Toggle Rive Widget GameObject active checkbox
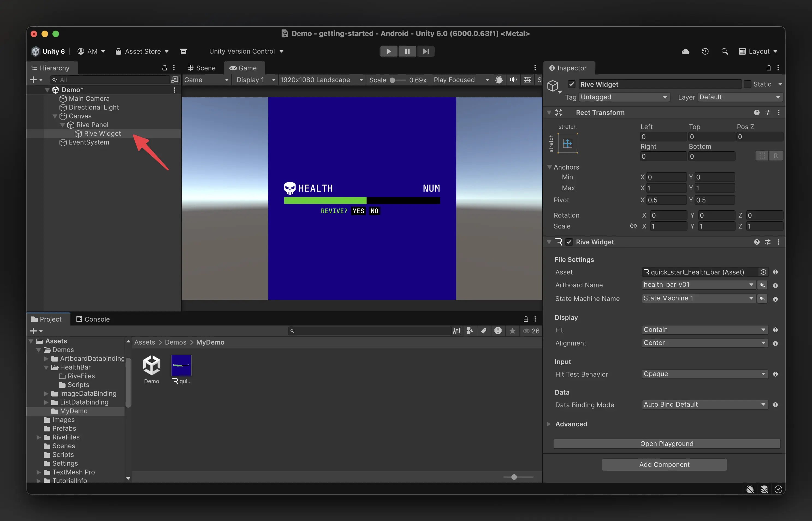Image resolution: width=812 pixels, height=521 pixels. click(x=571, y=84)
